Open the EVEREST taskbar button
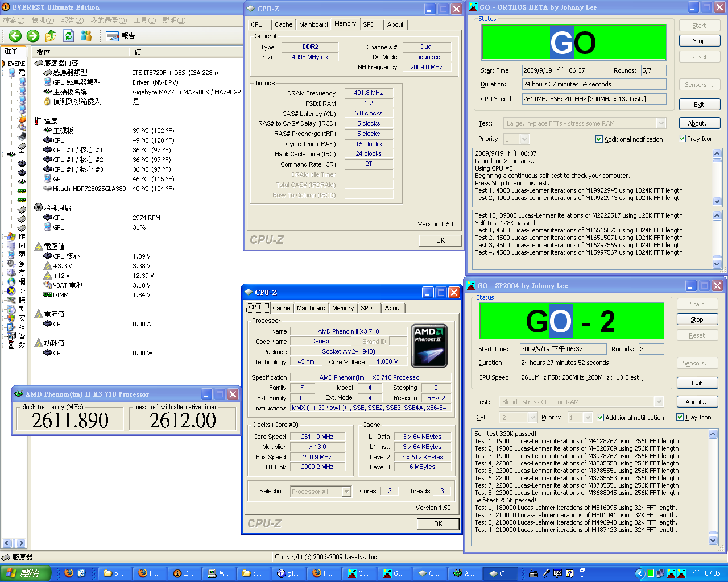Screen dimensions: 728x582 point(185,573)
